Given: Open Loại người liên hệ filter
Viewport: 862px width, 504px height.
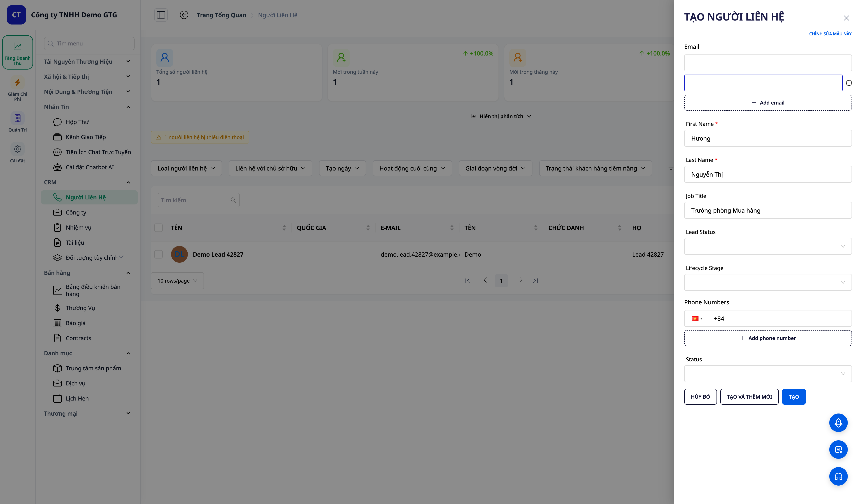Looking at the screenshot, I should (x=186, y=168).
